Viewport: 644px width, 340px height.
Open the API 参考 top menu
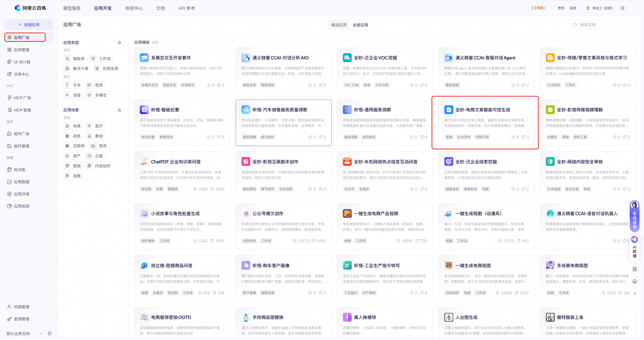point(186,8)
